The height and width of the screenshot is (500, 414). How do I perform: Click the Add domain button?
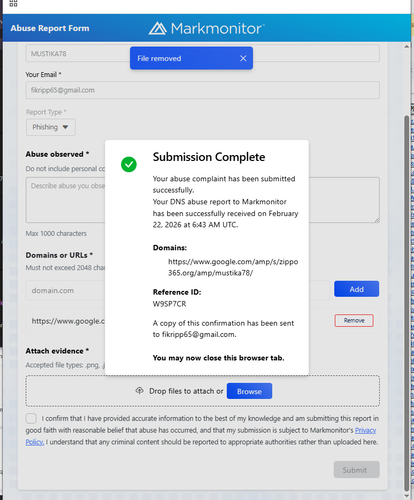point(356,289)
